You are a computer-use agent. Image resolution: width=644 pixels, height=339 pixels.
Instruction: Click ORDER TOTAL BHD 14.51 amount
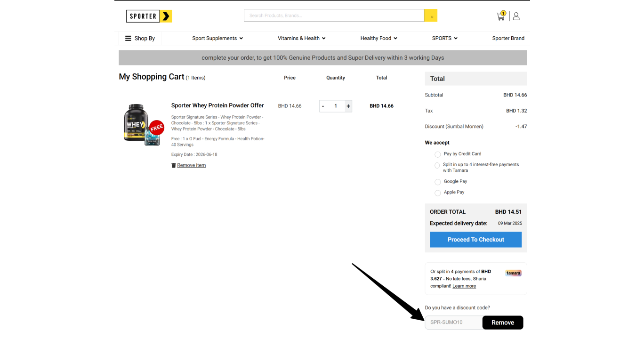click(508, 212)
